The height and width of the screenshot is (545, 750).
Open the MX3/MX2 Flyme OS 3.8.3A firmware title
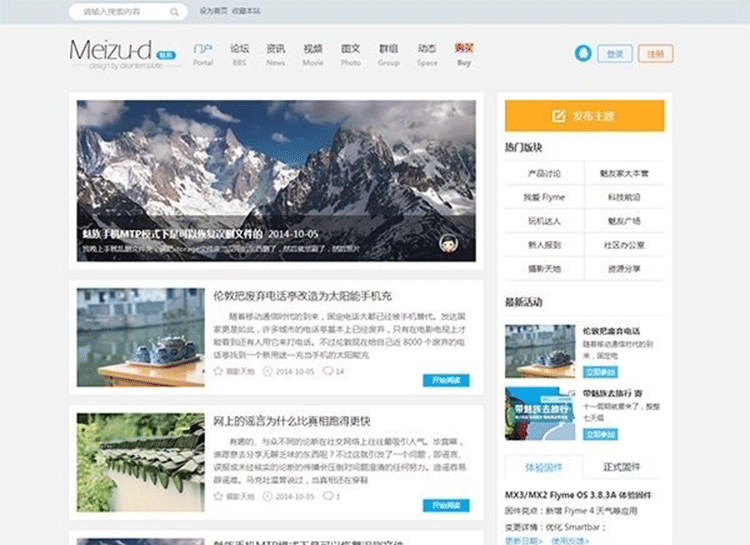click(578, 495)
